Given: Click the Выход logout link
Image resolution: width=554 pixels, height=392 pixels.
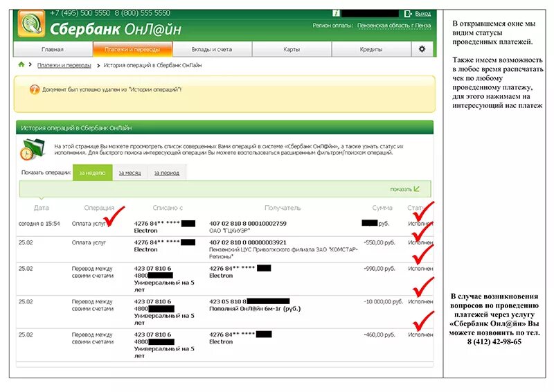Looking at the screenshot, I should click(423, 14).
